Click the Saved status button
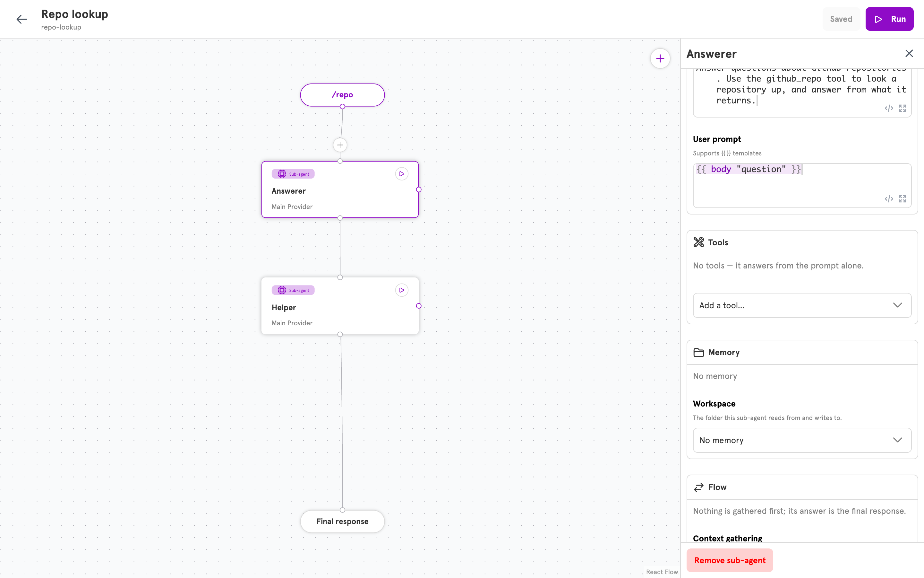Image resolution: width=924 pixels, height=578 pixels. tap(841, 19)
